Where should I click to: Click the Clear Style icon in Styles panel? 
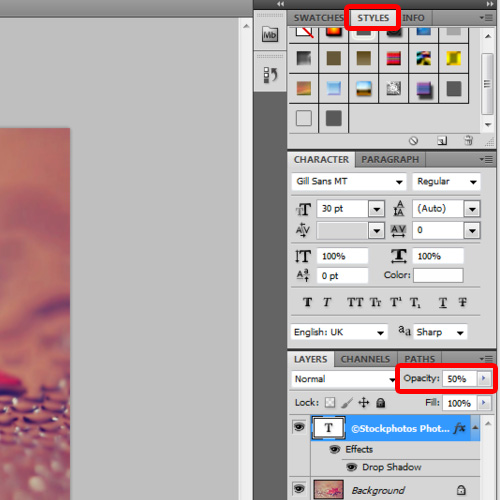coord(413,141)
